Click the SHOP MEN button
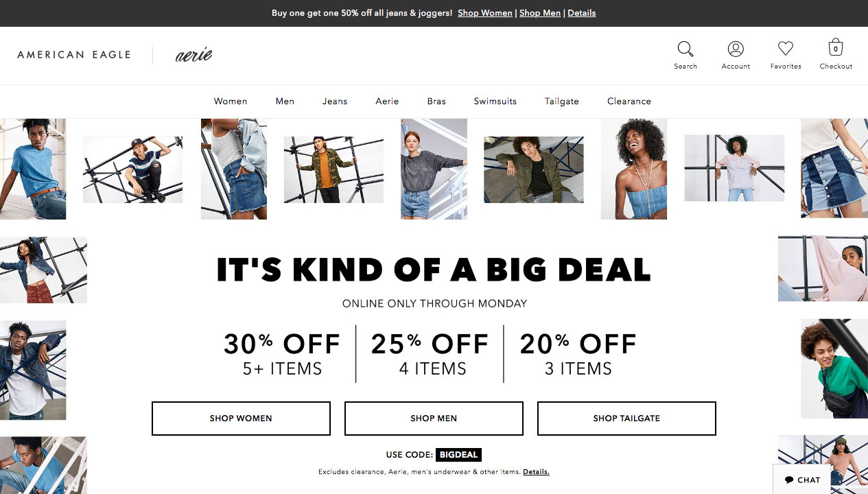The width and height of the screenshot is (868, 494). [x=434, y=419]
